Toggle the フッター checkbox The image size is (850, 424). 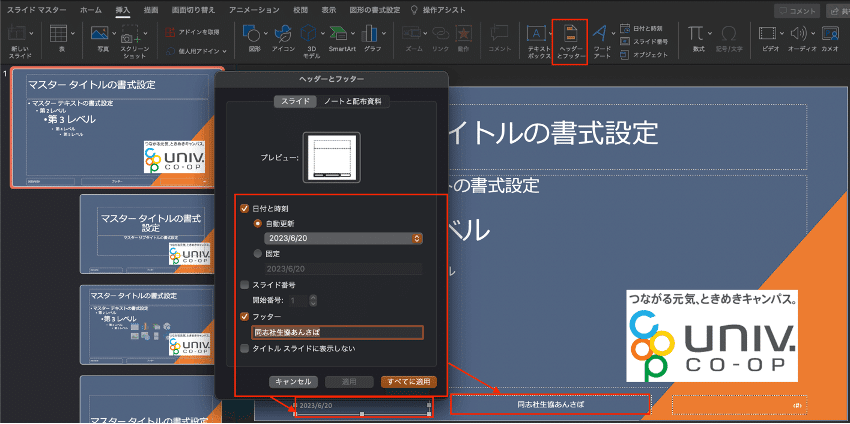tap(244, 316)
